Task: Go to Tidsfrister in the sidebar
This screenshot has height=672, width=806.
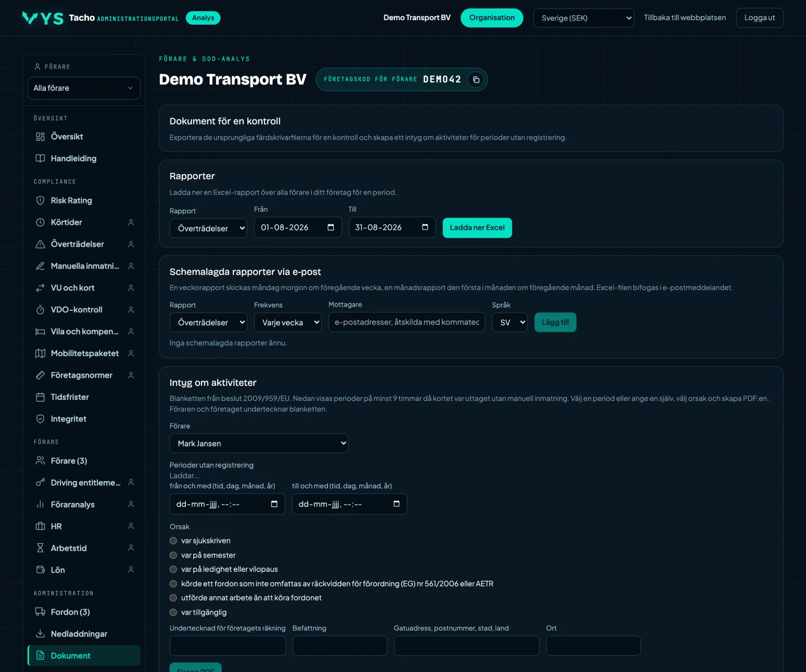Action: tap(84, 397)
